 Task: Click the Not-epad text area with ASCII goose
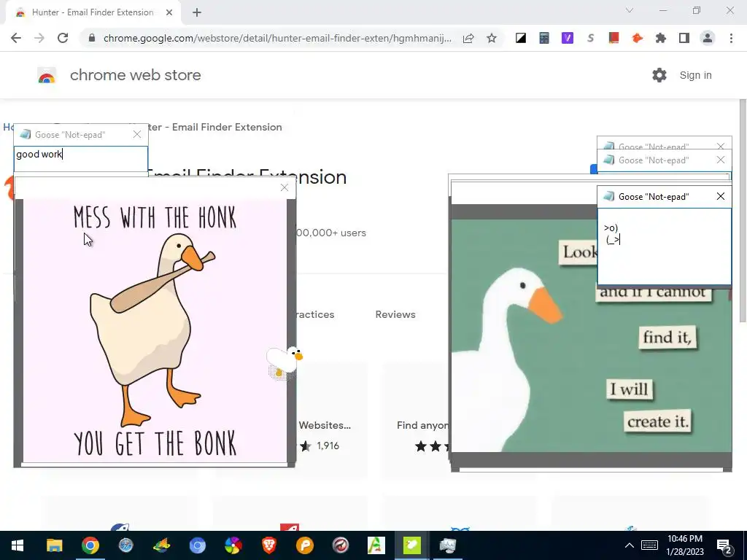(x=665, y=246)
